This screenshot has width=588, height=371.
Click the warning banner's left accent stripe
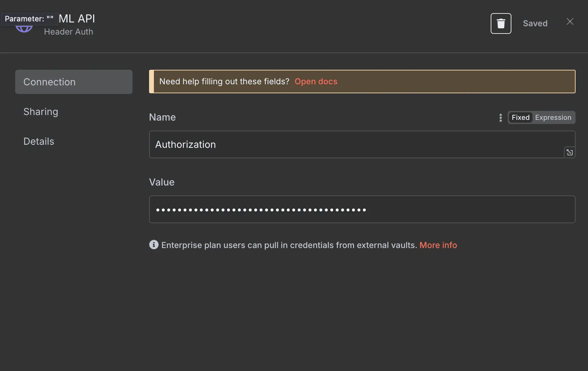pos(151,82)
